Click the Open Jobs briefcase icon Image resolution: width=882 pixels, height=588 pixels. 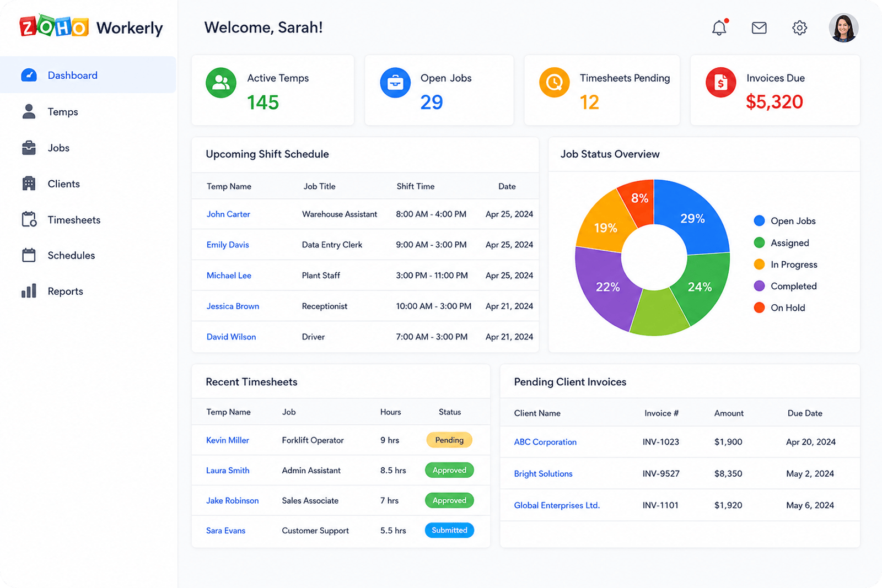point(395,83)
